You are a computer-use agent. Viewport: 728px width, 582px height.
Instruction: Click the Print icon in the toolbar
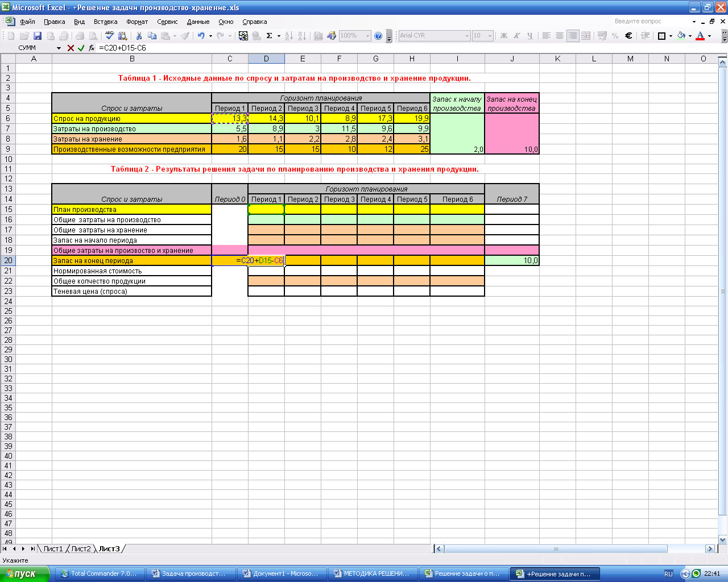tap(80, 36)
